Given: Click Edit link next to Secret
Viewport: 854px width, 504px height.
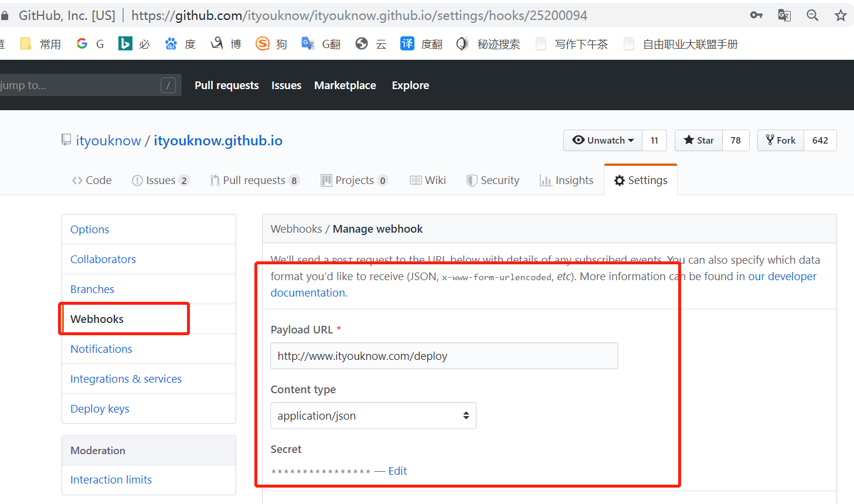Looking at the screenshot, I should point(397,471).
